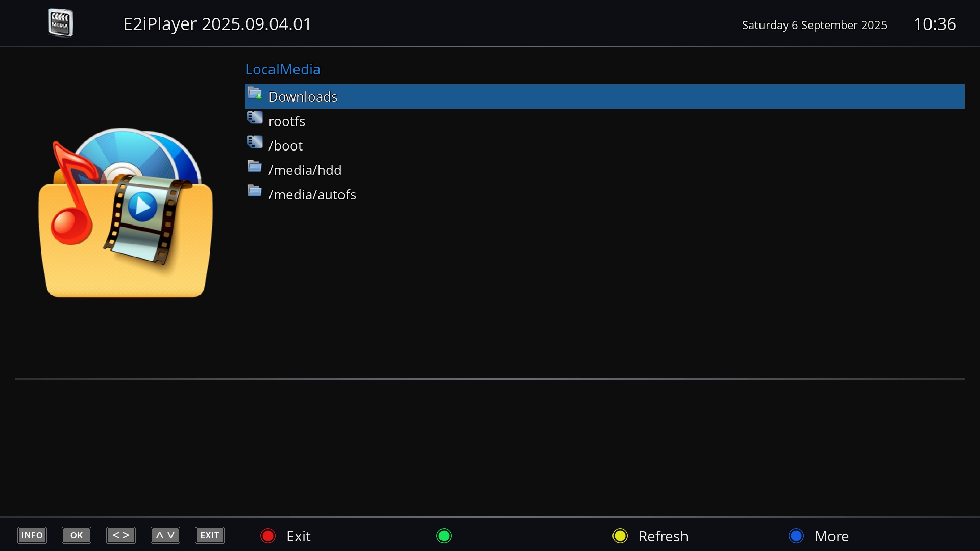The image size is (980, 551).
Task: Click the OK remote key hint
Action: (x=76, y=535)
